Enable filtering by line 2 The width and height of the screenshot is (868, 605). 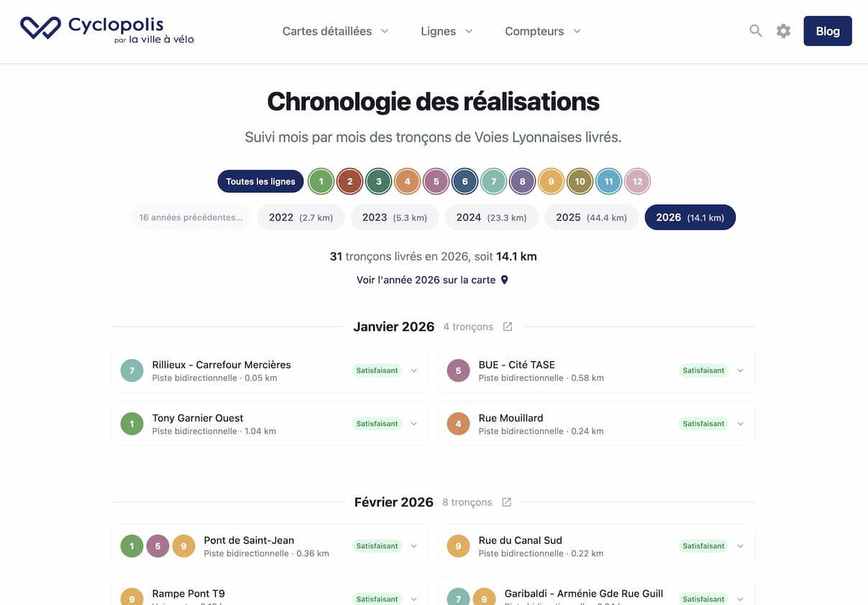[x=350, y=181]
